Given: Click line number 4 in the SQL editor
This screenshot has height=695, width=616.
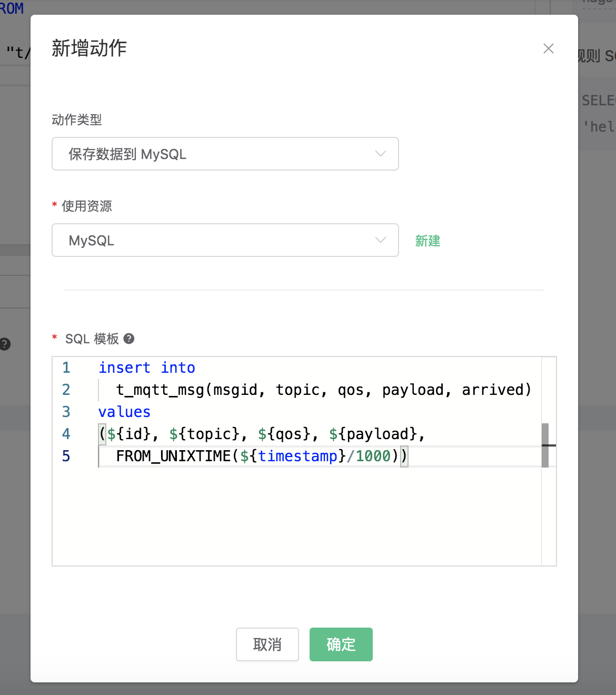Looking at the screenshot, I should point(66,434).
